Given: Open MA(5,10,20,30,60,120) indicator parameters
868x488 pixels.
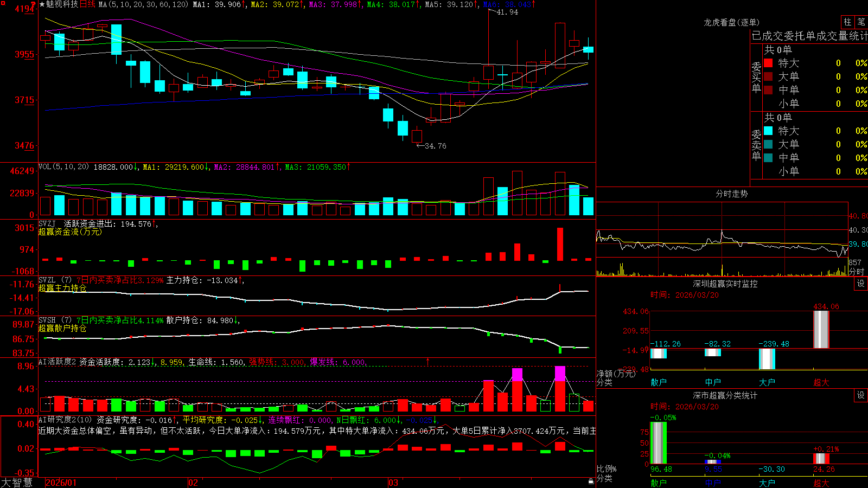Looking at the screenshot, I should pos(144,4).
